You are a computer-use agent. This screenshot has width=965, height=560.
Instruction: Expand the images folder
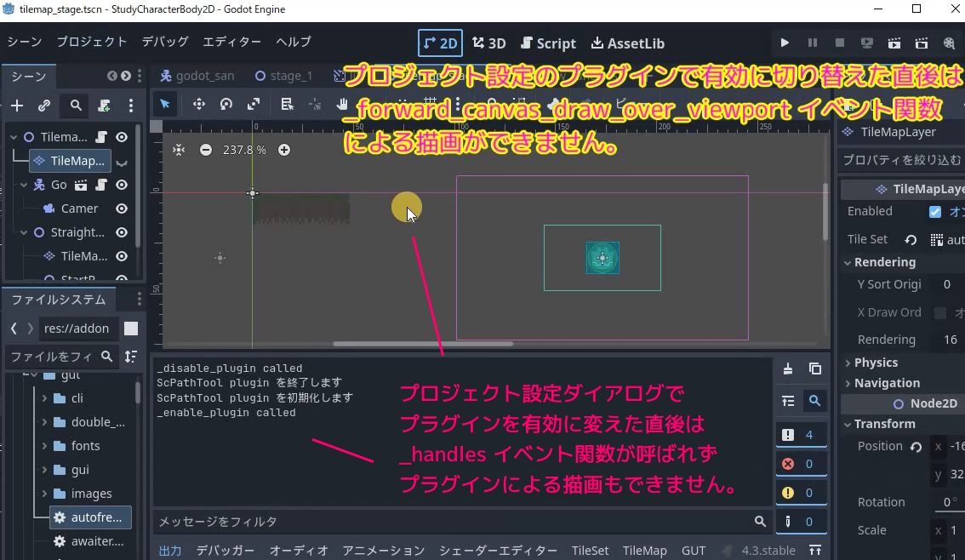click(x=44, y=494)
